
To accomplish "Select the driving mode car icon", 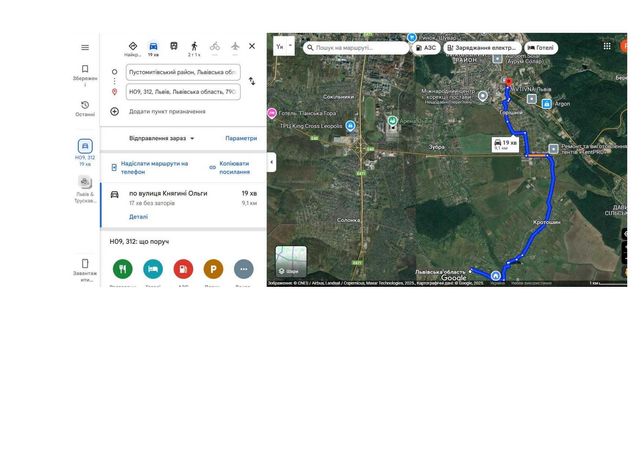I will click(153, 46).
